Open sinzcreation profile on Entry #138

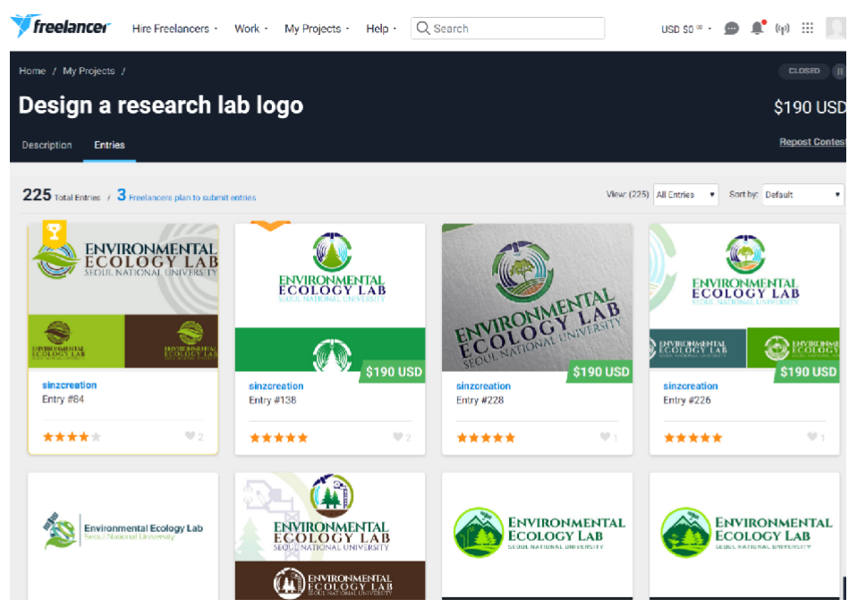276,386
